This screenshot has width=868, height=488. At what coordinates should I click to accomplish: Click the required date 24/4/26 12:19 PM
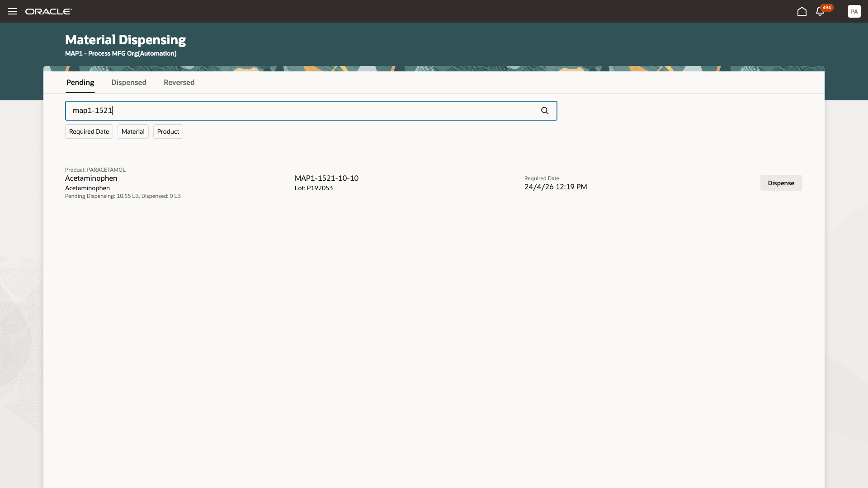coord(556,187)
